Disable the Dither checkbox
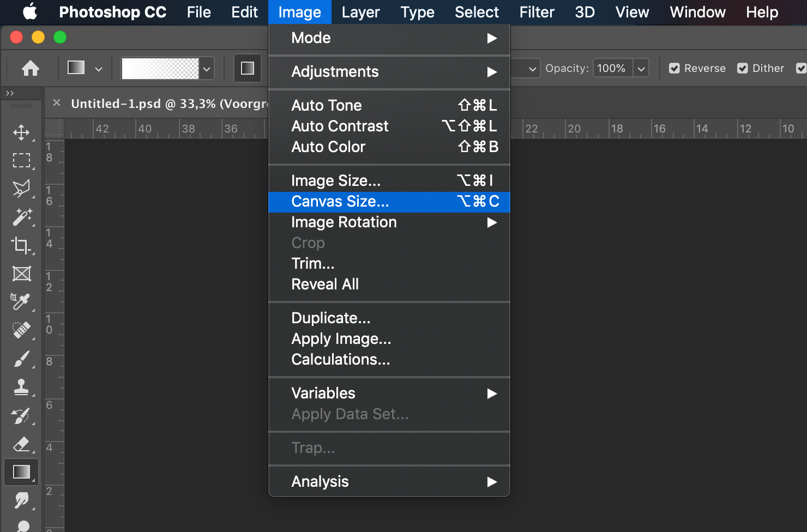Viewport: 807px width, 532px height. [743, 68]
